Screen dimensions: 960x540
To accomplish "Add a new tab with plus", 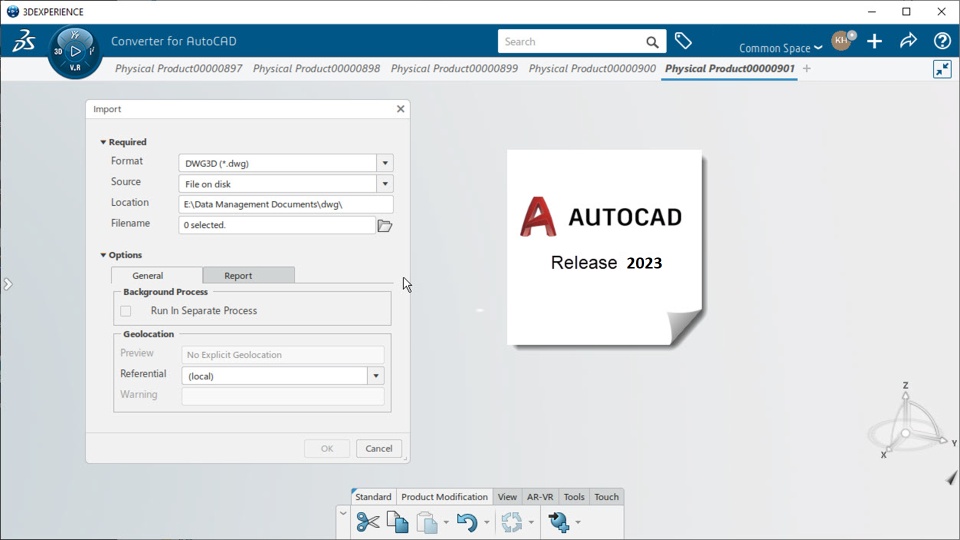I will click(807, 69).
